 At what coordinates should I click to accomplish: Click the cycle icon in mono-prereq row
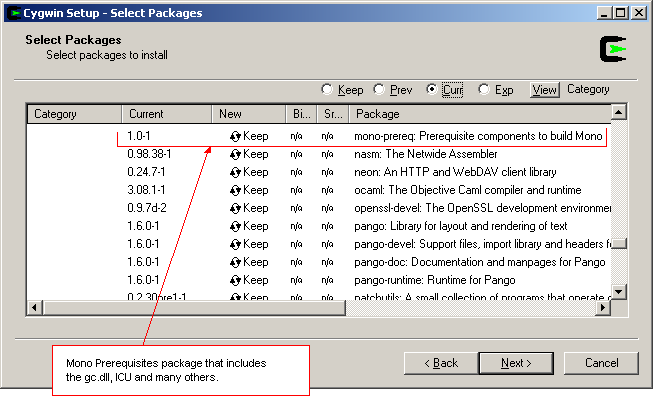(235, 136)
